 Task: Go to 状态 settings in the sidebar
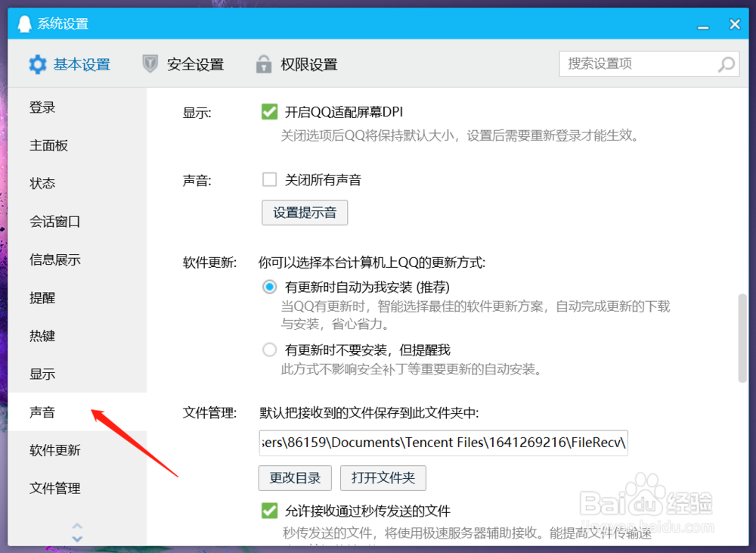click(x=77, y=183)
